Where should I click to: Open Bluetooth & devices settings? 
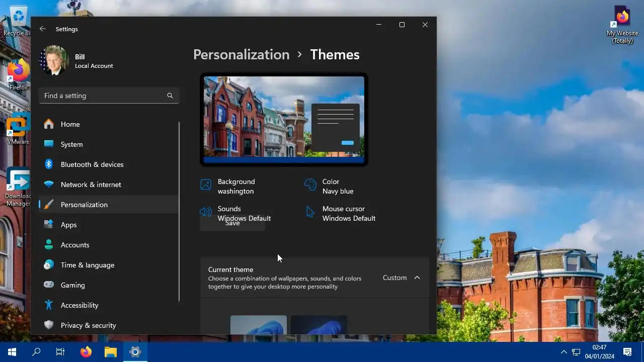click(x=108, y=164)
